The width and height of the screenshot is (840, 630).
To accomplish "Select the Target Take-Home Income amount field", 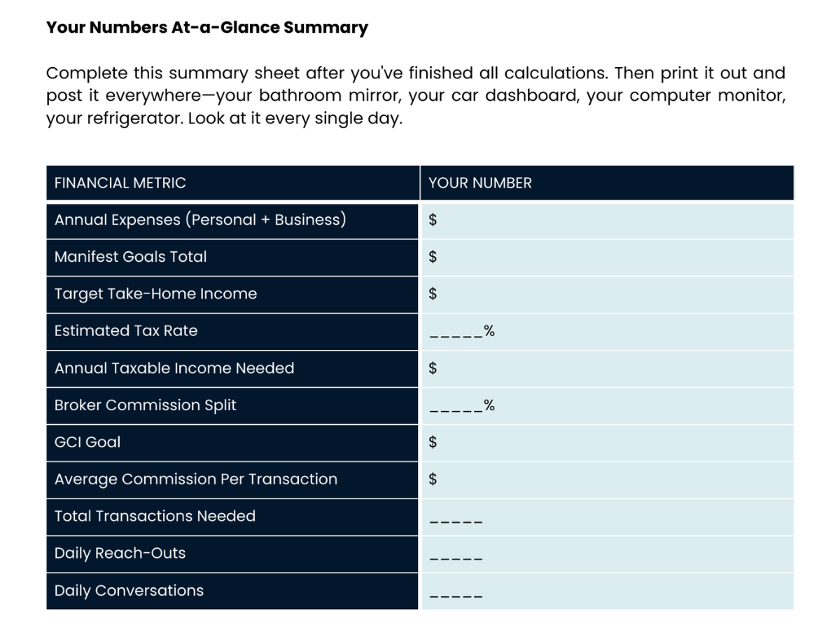I will coord(606,294).
